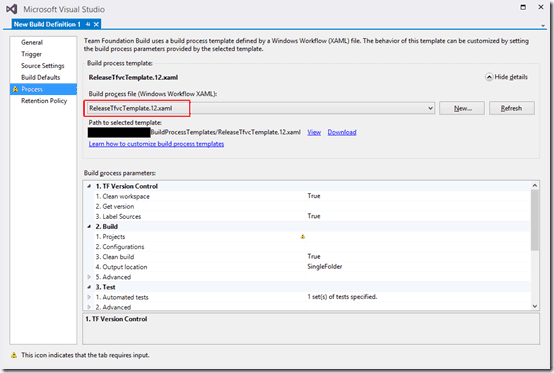Click the True value for Label Sources
This screenshot has height=373, width=554.
[x=314, y=216]
